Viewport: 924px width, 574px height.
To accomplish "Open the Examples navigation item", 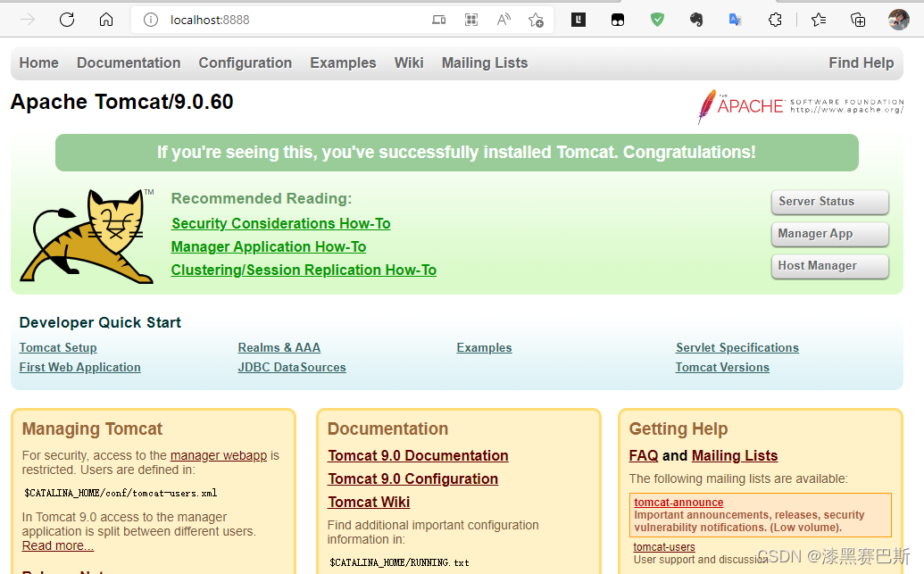I will [x=343, y=63].
